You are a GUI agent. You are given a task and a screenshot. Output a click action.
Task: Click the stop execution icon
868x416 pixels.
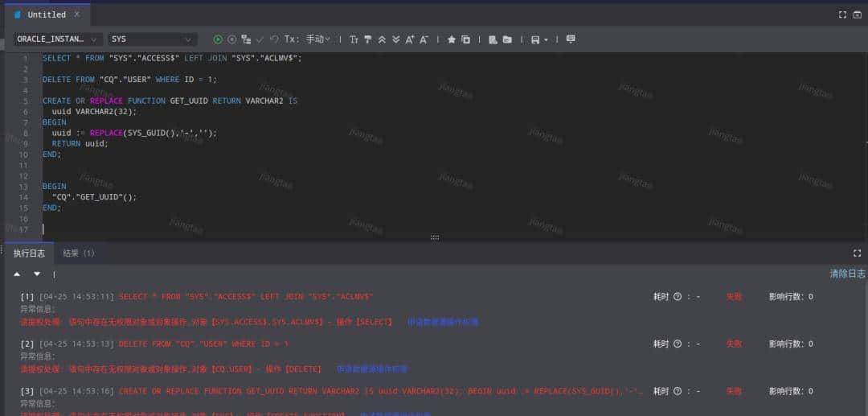[x=232, y=39]
